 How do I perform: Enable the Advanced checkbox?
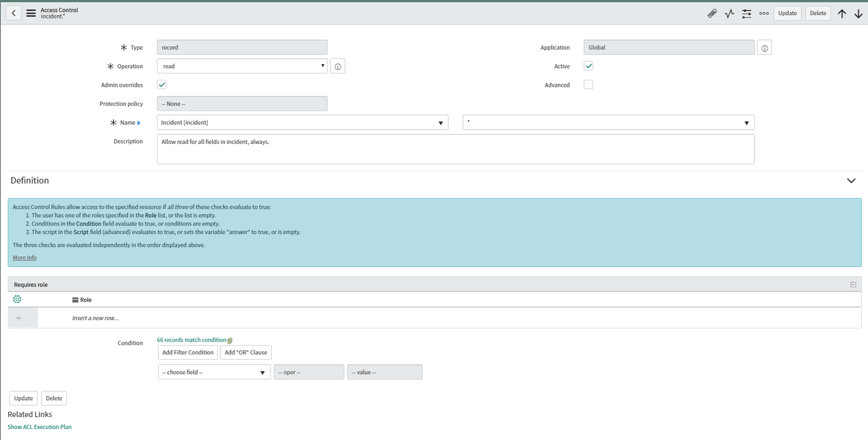(588, 84)
